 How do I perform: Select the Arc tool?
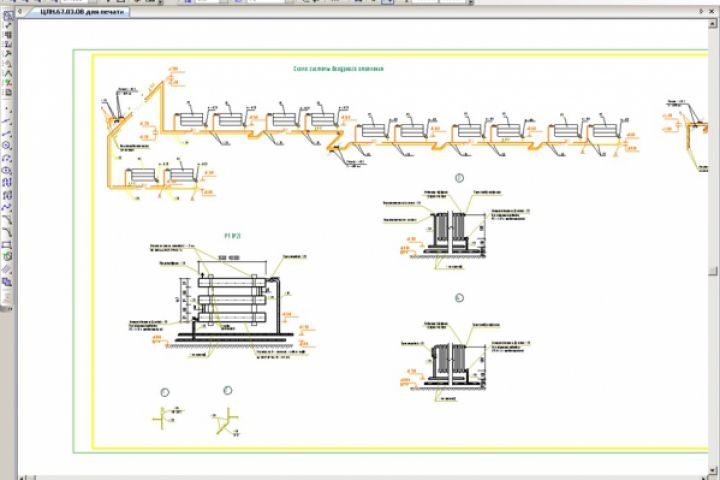[7, 158]
